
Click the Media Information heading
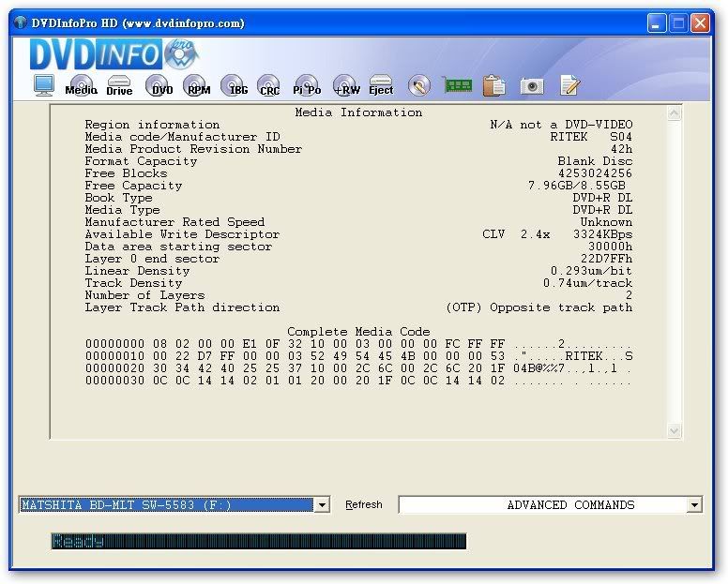point(358,112)
